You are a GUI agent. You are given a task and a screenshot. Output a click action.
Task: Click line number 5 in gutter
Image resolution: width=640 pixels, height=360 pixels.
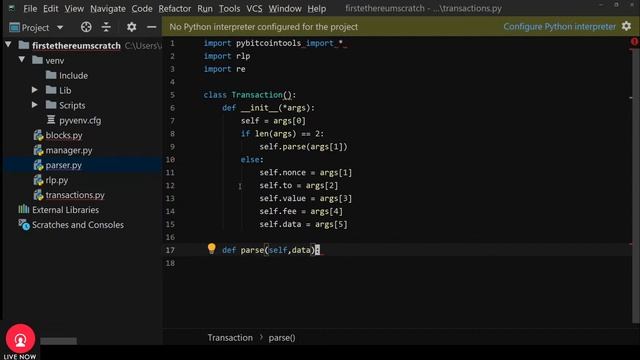(172, 95)
